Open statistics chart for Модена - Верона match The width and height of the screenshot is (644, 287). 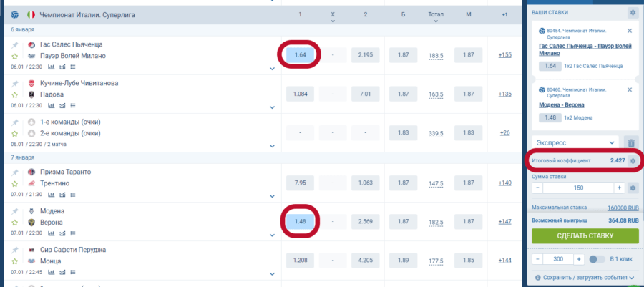[52, 233]
